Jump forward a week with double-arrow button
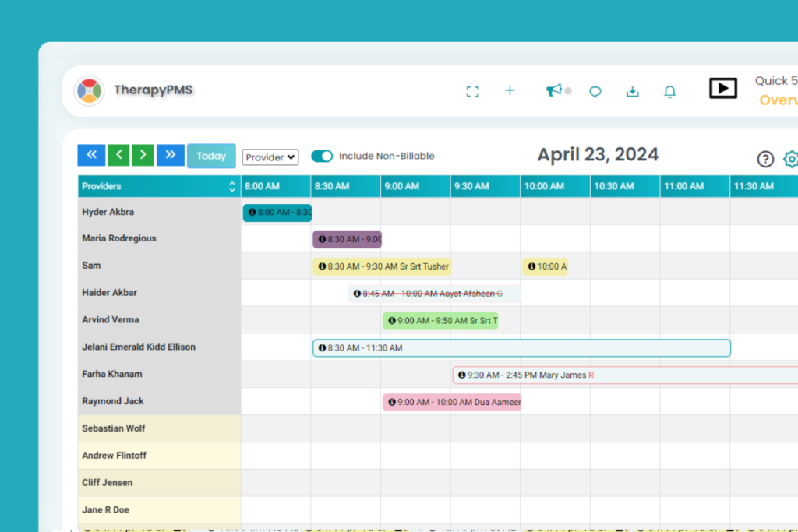 point(170,155)
